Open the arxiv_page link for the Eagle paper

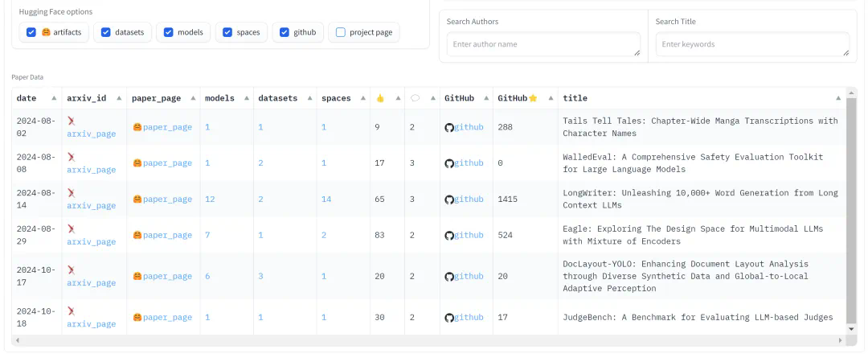coord(91,241)
